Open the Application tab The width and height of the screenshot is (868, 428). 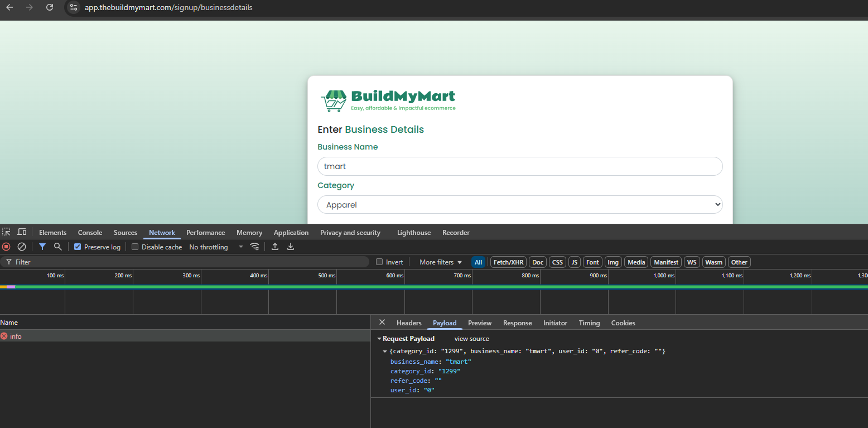pos(291,233)
